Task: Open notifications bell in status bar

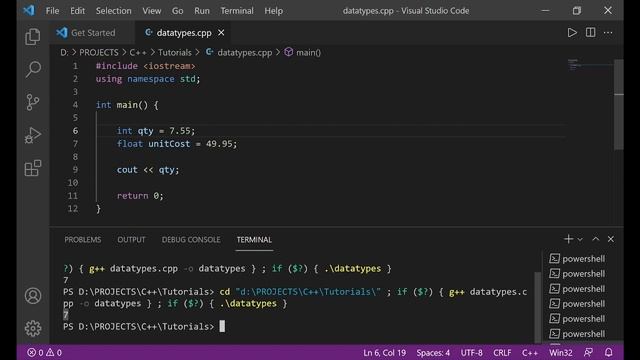Action: [608, 353]
